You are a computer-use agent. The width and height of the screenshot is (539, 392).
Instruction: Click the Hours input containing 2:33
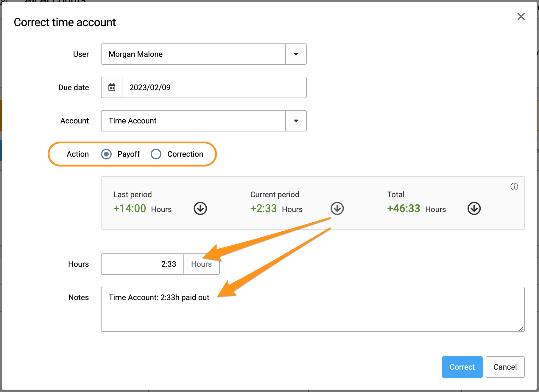[143, 264]
